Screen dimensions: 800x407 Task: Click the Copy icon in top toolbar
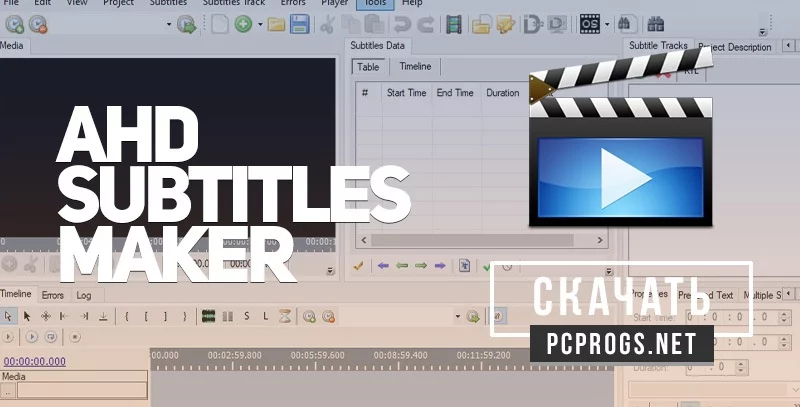click(x=351, y=24)
